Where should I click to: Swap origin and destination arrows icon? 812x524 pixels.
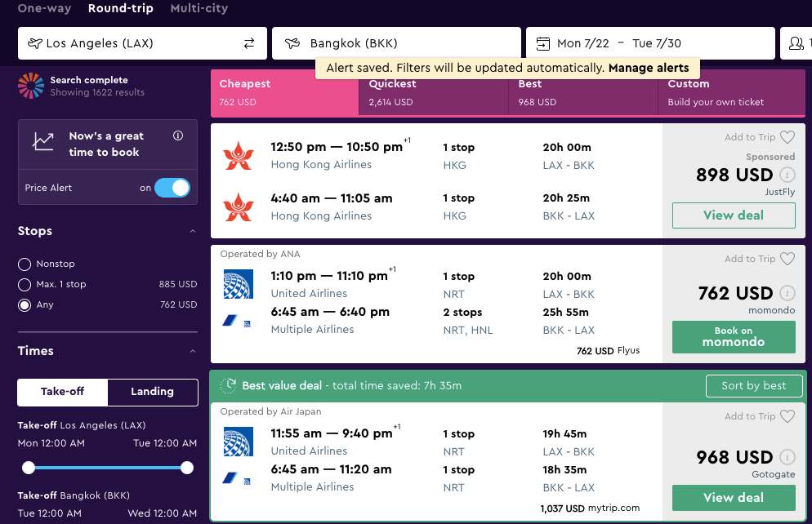pyautogui.click(x=249, y=43)
